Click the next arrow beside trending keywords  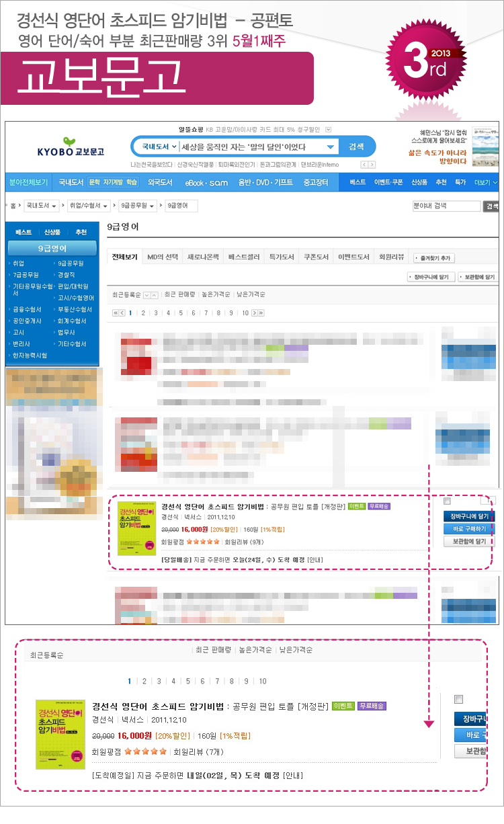[x=372, y=165]
